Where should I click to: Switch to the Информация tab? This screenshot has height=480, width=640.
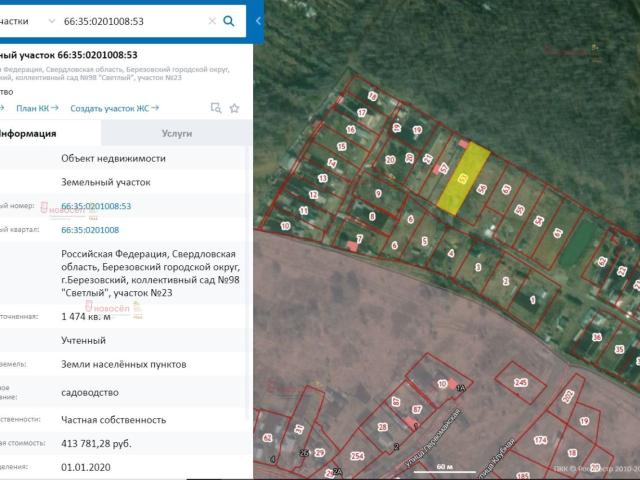point(28,133)
